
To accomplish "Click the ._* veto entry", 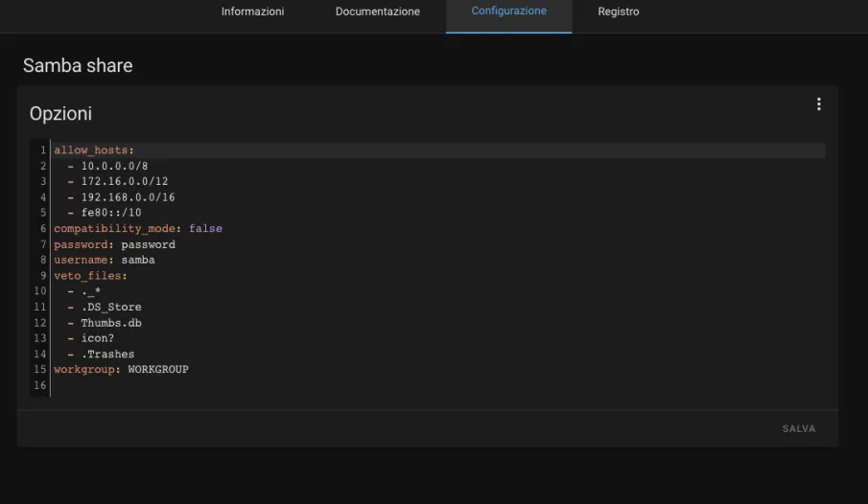I will pyautogui.click(x=91, y=291).
